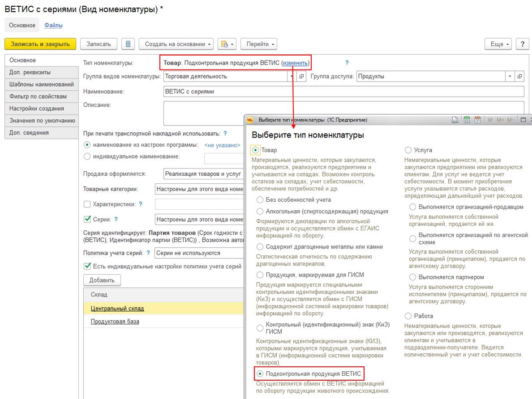Open the Файлы top tab
Screen dimensions: 532x399
tap(54, 26)
